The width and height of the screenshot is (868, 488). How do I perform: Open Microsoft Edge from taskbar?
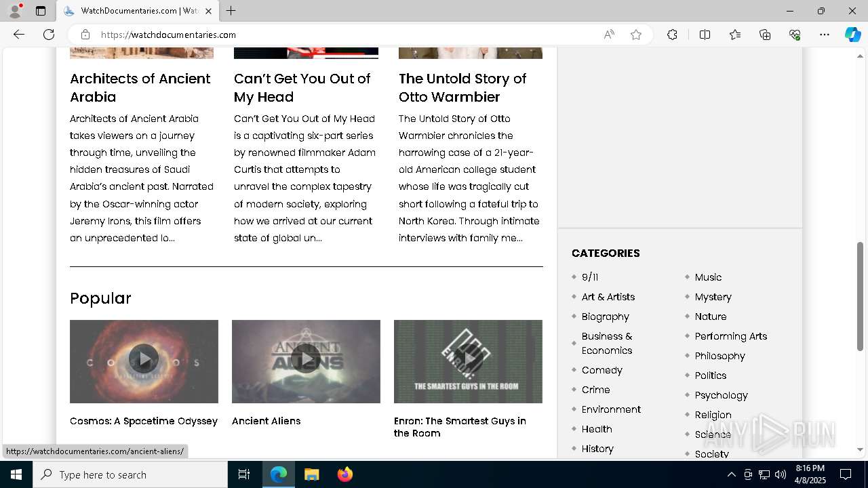[279, 474]
